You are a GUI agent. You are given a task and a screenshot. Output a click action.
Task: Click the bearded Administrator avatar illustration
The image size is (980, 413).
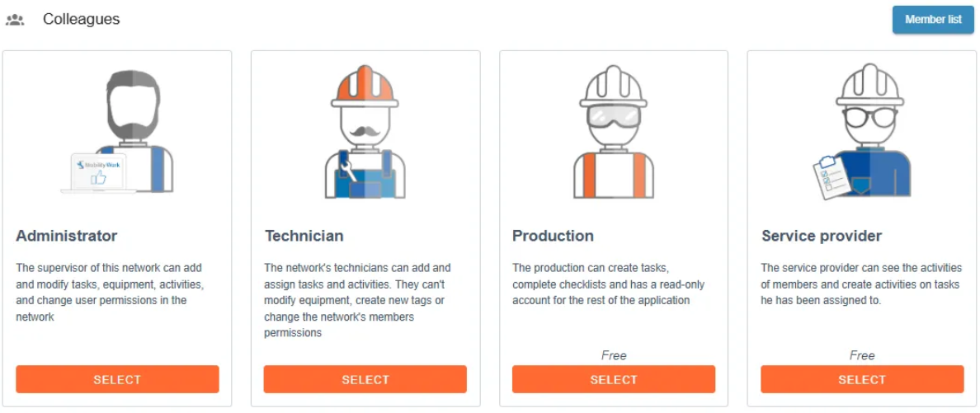click(117, 131)
